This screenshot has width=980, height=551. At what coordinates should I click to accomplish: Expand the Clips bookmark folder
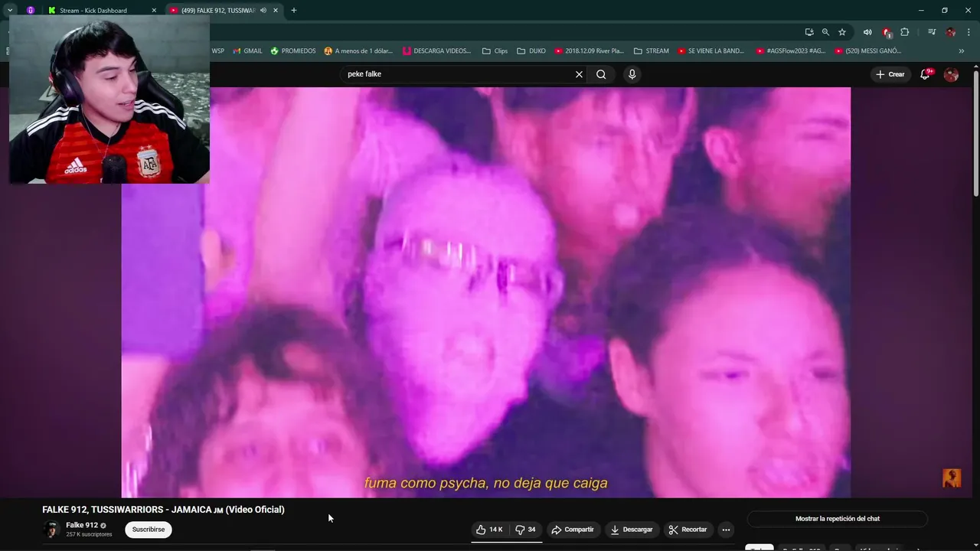click(x=495, y=51)
